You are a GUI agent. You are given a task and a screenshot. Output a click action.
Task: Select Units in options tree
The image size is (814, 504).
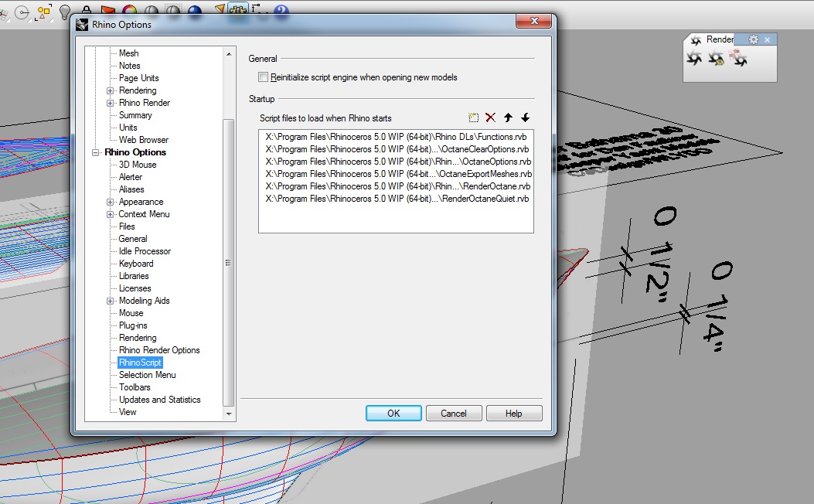[x=128, y=128]
